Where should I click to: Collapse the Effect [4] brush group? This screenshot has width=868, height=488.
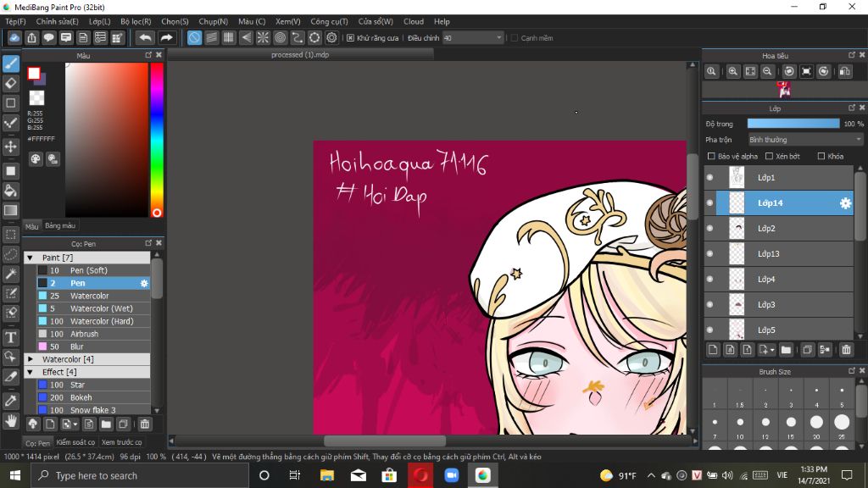[x=31, y=373]
